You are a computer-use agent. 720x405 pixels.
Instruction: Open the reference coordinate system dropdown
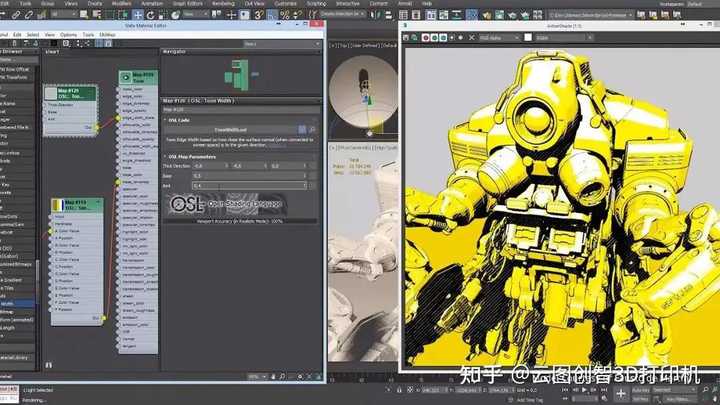click(x=195, y=15)
